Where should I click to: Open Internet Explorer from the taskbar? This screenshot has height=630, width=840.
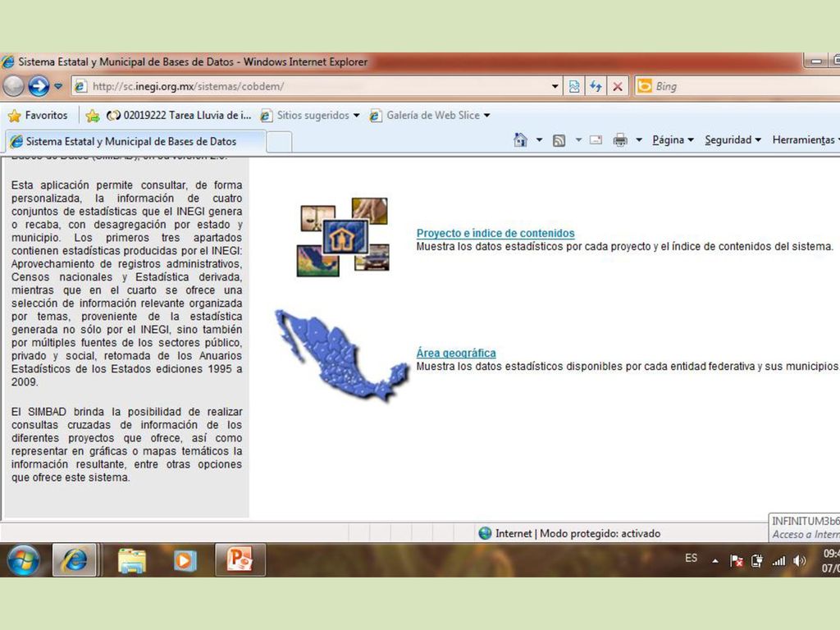75,560
